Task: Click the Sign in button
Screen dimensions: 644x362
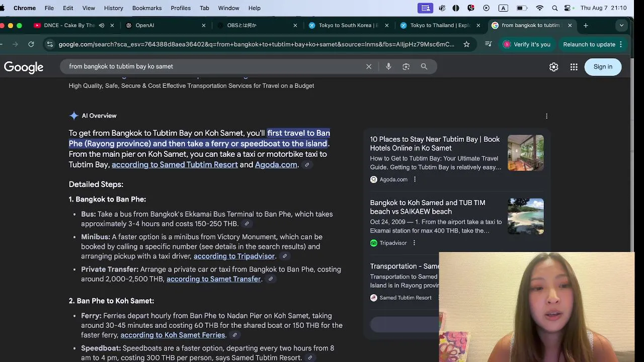Action: (x=603, y=67)
